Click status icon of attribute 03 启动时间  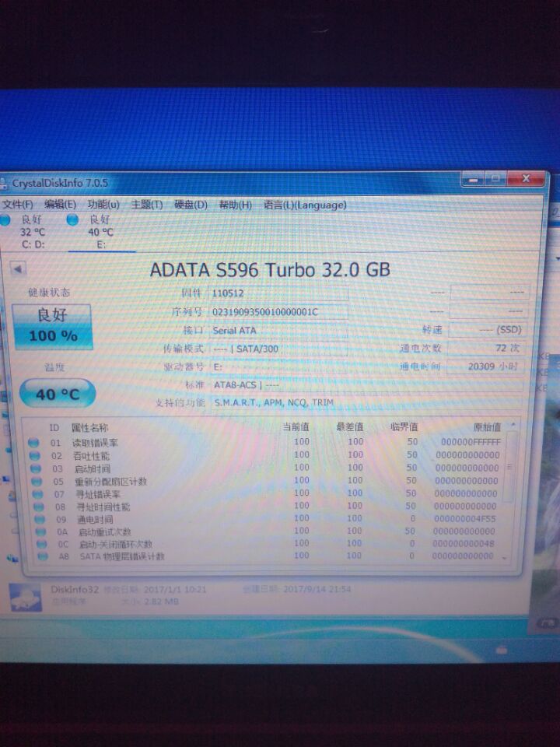[35, 468]
